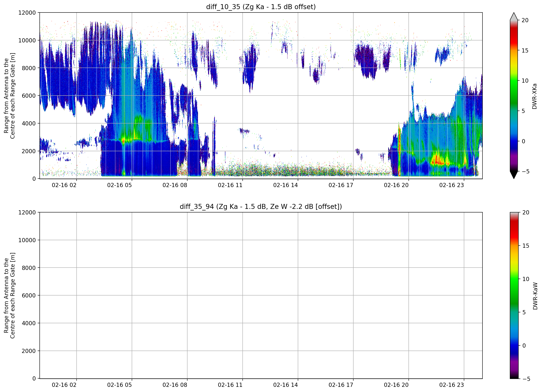Click the 12000 y-axis label on the top plot
The height and width of the screenshot is (392, 542).
27,13
